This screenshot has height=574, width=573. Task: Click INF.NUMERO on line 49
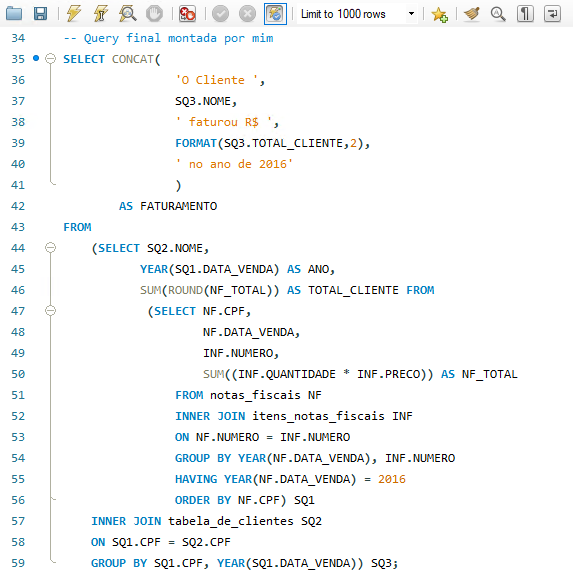click(238, 353)
